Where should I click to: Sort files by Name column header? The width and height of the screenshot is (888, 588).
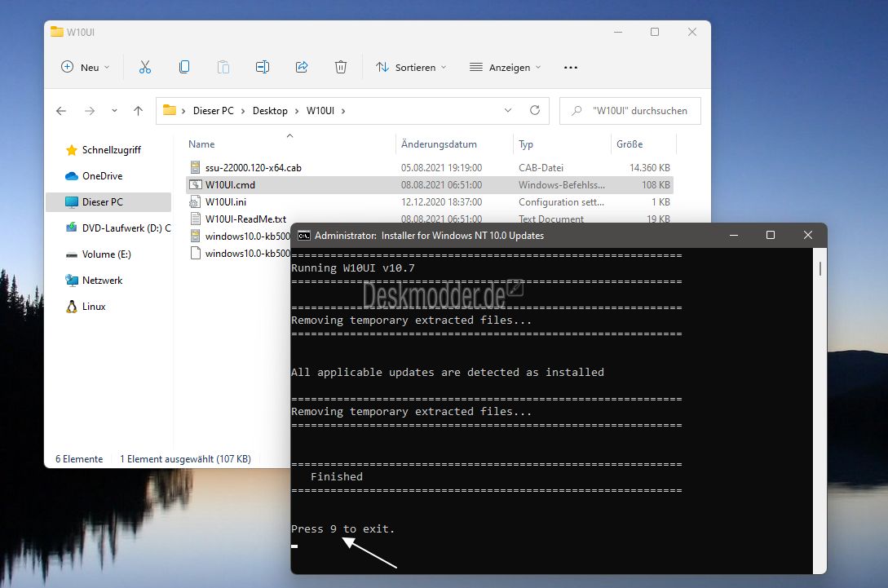(x=201, y=144)
